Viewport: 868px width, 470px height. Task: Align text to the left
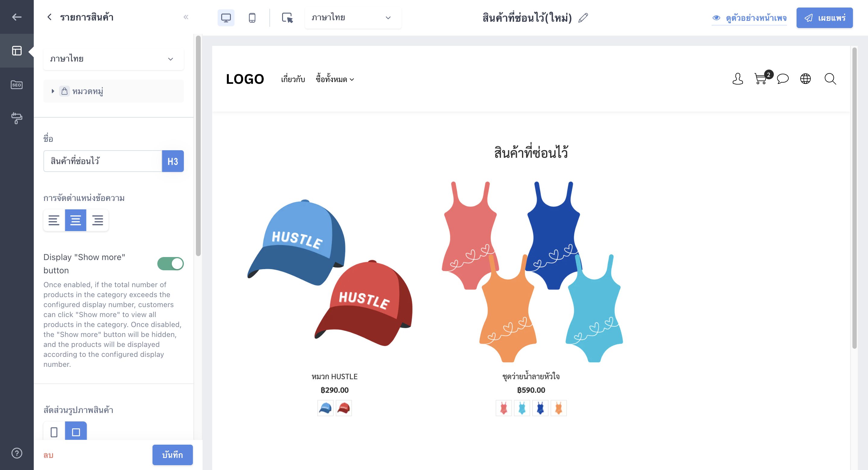tap(54, 220)
